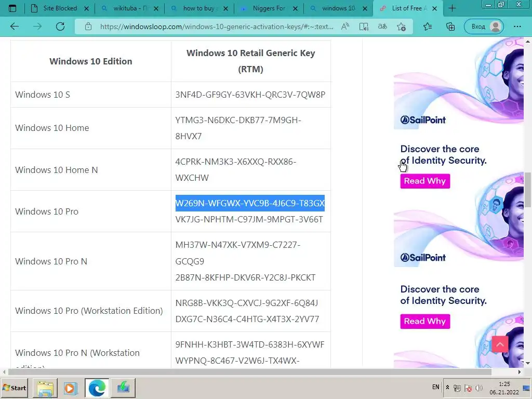This screenshot has height=399, width=532.
Task: Reload the current page
Action: click(x=60, y=26)
